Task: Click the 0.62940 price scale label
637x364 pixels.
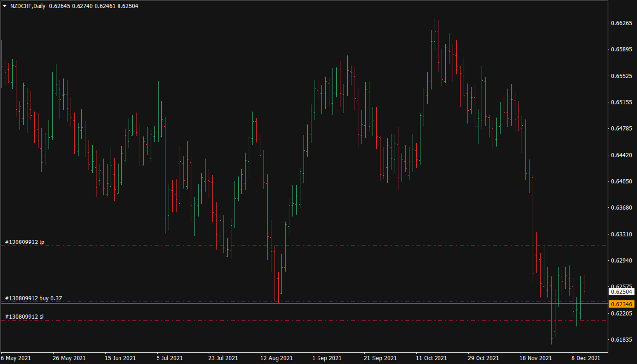Action: 622,260
